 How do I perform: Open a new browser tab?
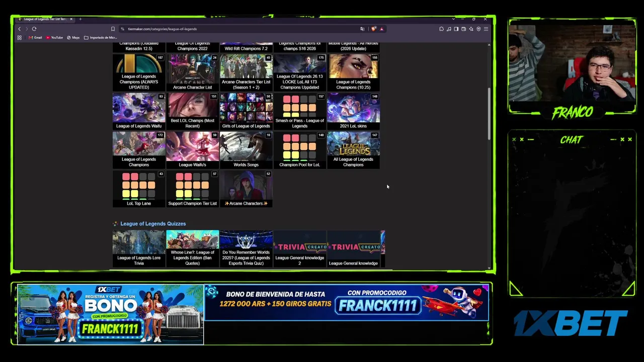tap(80, 19)
